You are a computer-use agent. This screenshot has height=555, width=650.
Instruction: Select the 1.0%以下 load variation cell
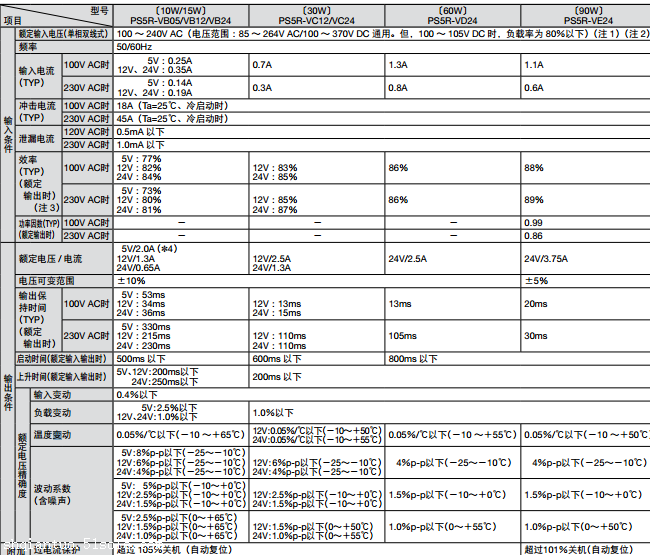450,413
